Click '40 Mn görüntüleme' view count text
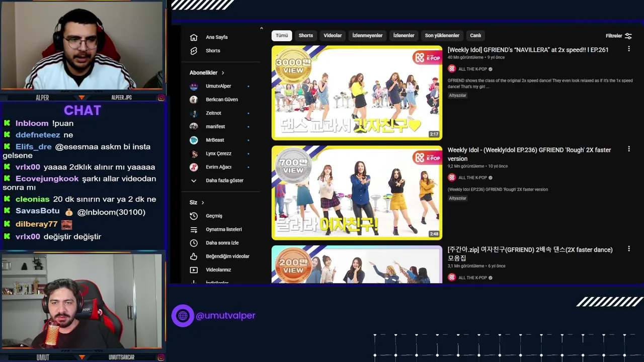The width and height of the screenshot is (644, 362). coord(466,57)
